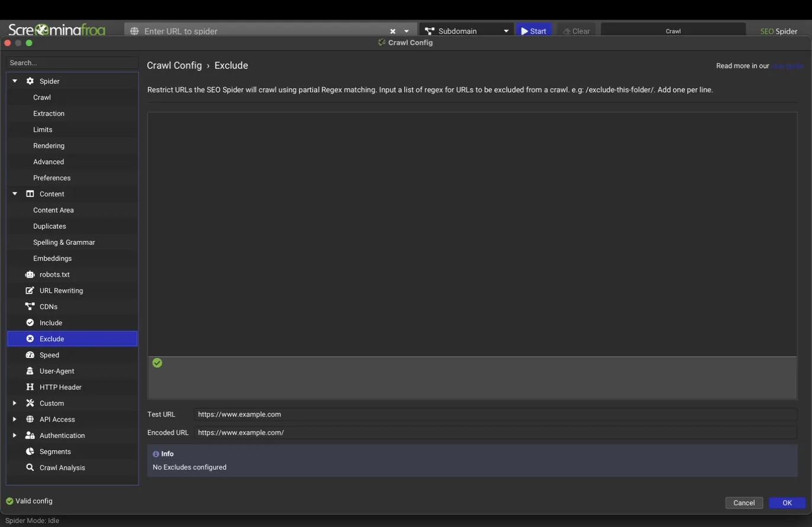Viewport: 812px width, 527px height.
Task: Open the URL history dropdown arrow
Action: pos(407,31)
